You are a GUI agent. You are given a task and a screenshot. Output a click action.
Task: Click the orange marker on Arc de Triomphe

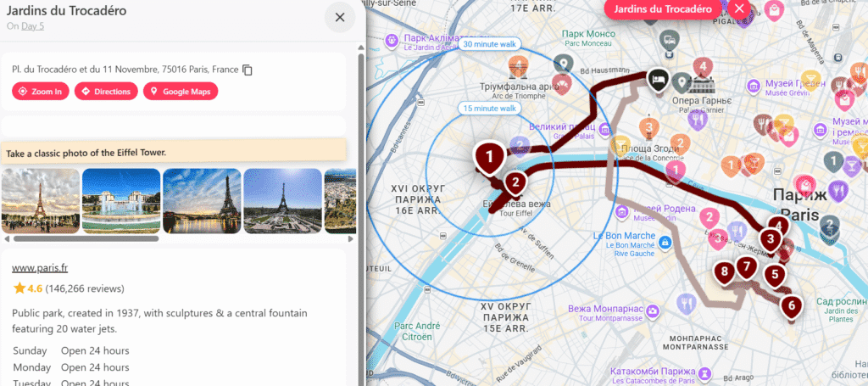coord(518,66)
